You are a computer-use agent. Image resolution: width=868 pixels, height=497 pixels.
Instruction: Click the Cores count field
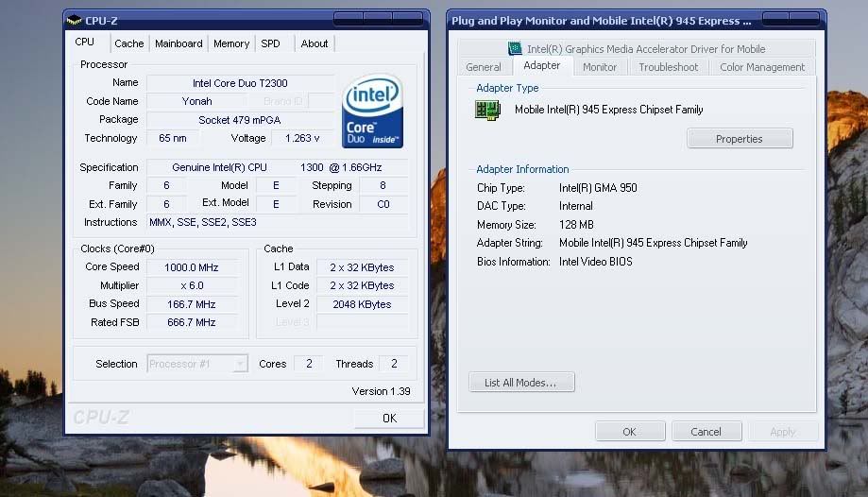tap(309, 364)
